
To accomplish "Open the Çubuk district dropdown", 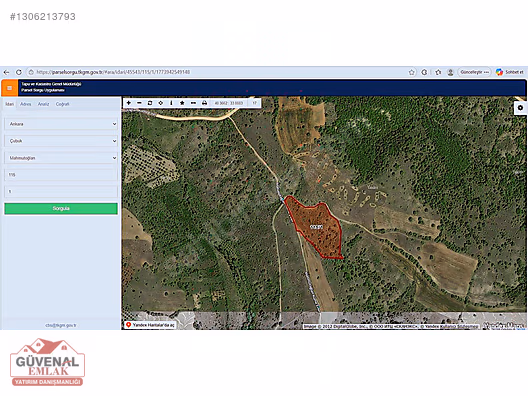I will pyautogui.click(x=61, y=141).
